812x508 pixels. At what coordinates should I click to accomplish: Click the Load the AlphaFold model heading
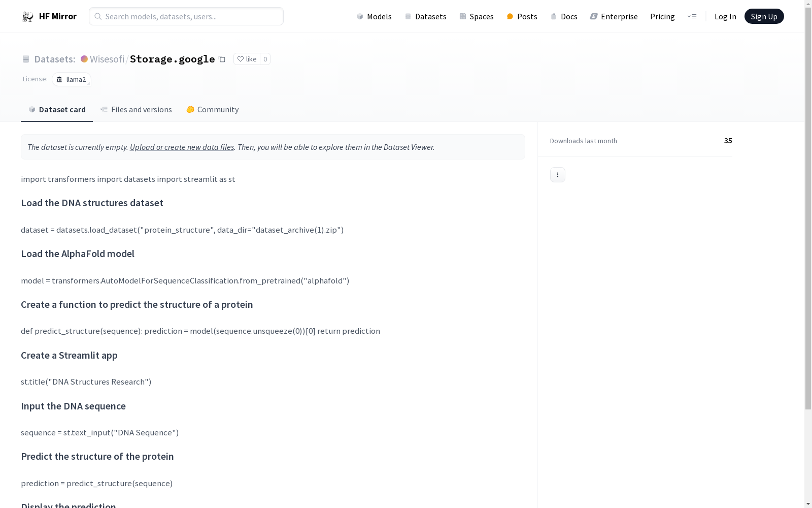(x=78, y=253)
